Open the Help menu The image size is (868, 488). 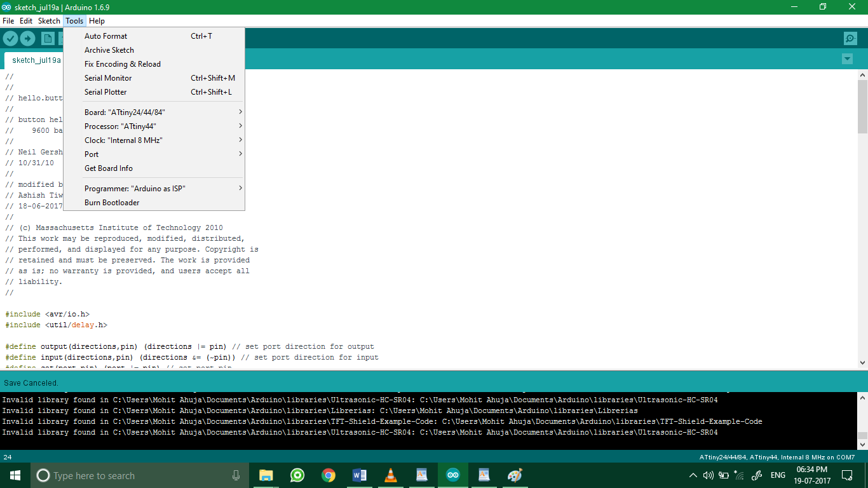(97, 21)
